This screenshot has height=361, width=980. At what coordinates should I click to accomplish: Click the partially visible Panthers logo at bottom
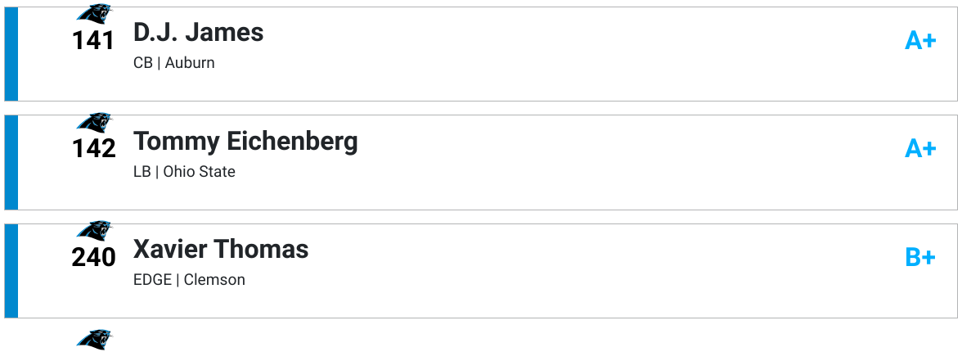(x=94, y=339)
